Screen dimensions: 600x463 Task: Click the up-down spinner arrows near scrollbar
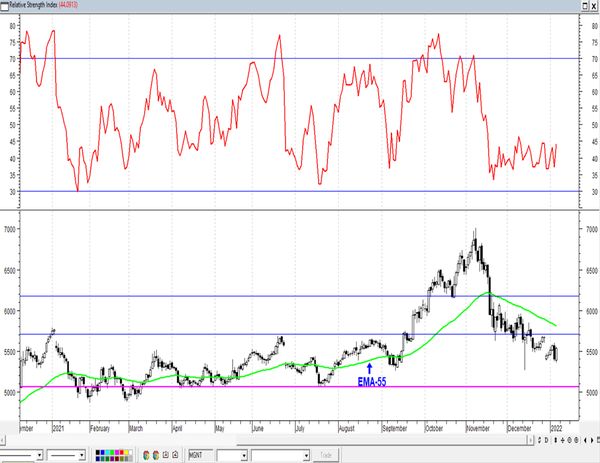[540, 440]
